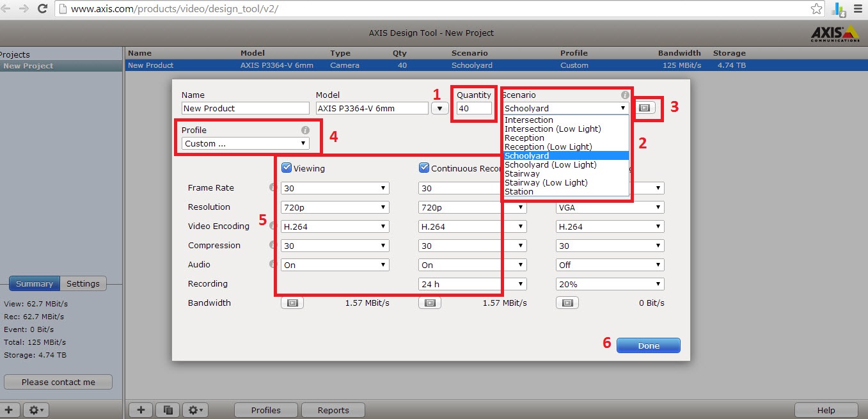Select the Stairway scenario option
868x419 pixels.
tap(566, 173)
